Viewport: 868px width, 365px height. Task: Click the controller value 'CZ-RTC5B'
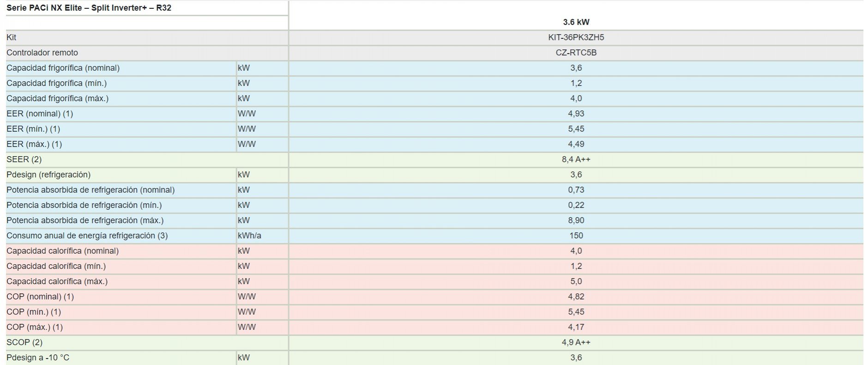(x=576, y=53)
